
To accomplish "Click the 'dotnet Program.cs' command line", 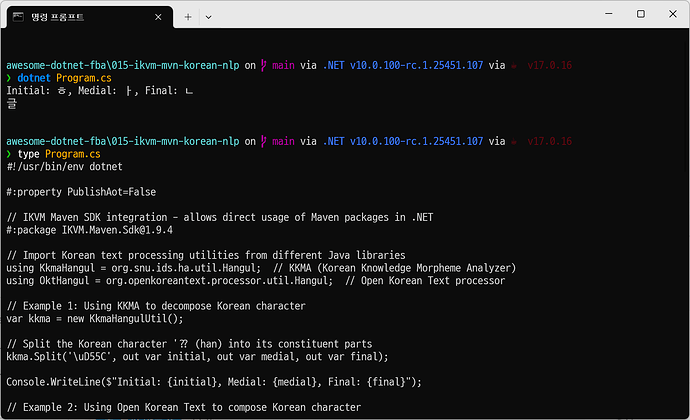I will point(59,78).
